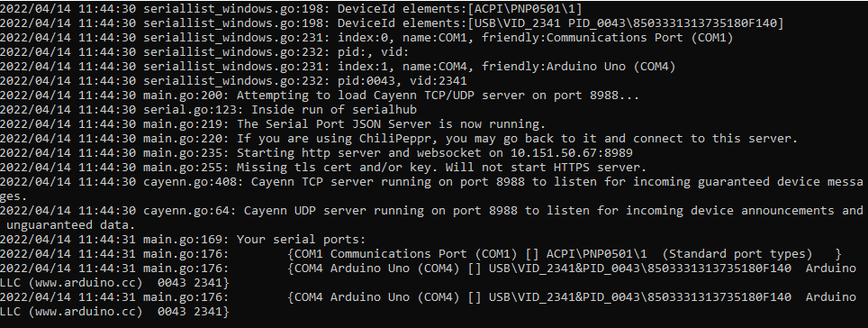Click 'friendly:Arduino Uno (COM4)' text
The height and width of the screenshot is (328, 868).
(578, 67)
